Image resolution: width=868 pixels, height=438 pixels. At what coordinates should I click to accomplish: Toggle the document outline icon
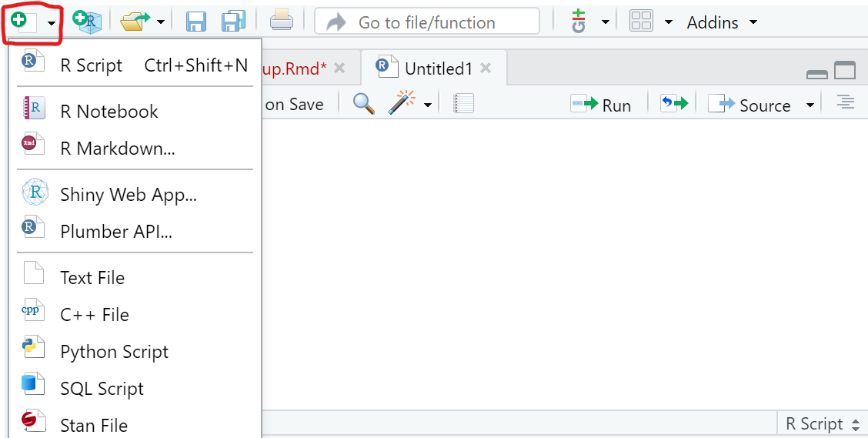point(846,102)
